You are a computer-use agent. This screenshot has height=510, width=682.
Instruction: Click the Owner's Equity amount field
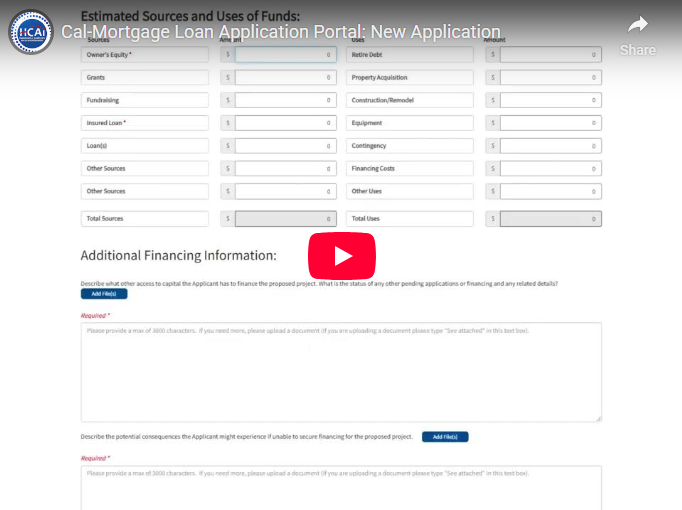tap(286, 55)
